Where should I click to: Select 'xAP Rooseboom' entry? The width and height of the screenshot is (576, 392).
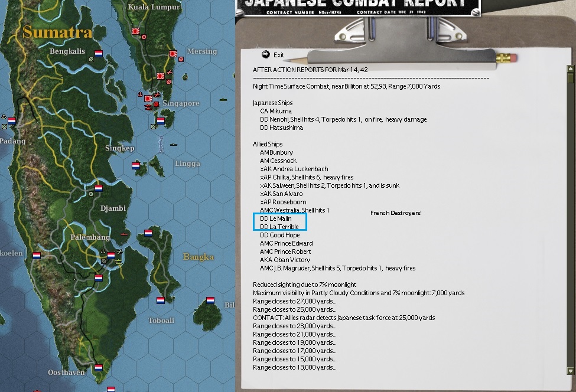coord(283,202)
